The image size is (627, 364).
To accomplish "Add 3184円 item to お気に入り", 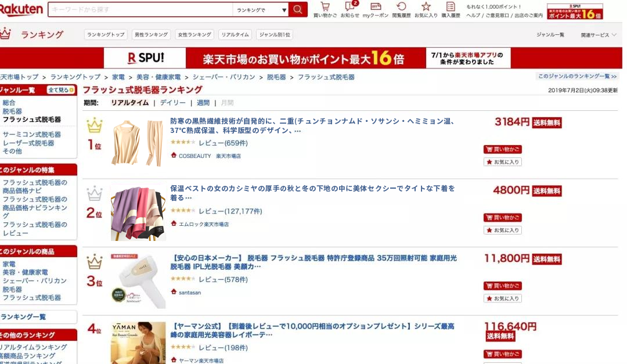I will 503,162.
